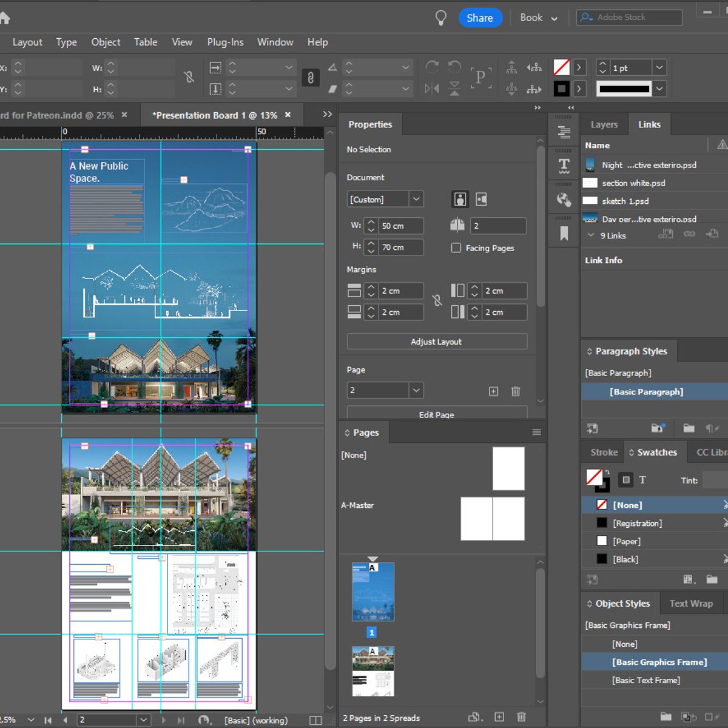
Task: Click the Go to Link chain icon
Action: point(689,235)
